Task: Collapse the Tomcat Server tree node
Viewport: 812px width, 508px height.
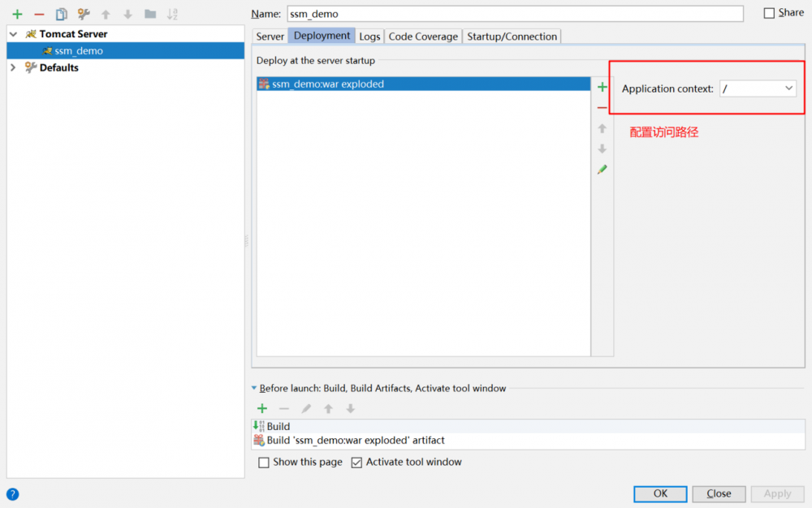Action: click(x=14, y=34)
